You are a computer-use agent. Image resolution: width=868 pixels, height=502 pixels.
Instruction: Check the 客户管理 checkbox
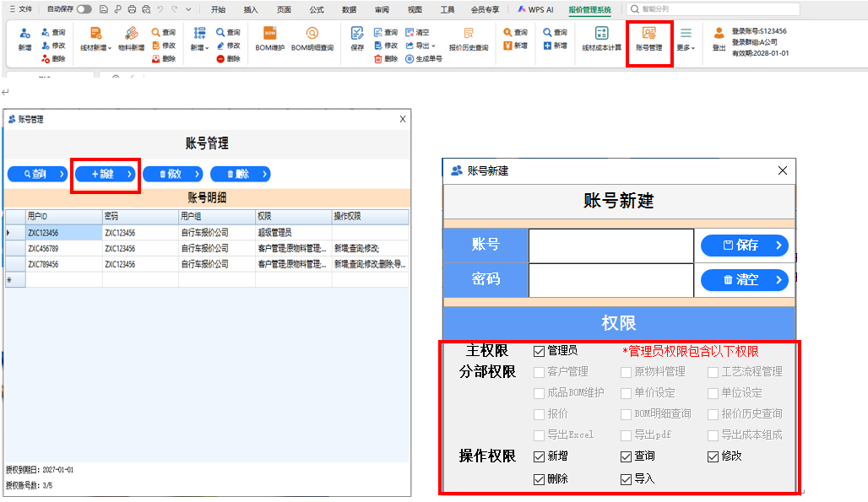539,372
